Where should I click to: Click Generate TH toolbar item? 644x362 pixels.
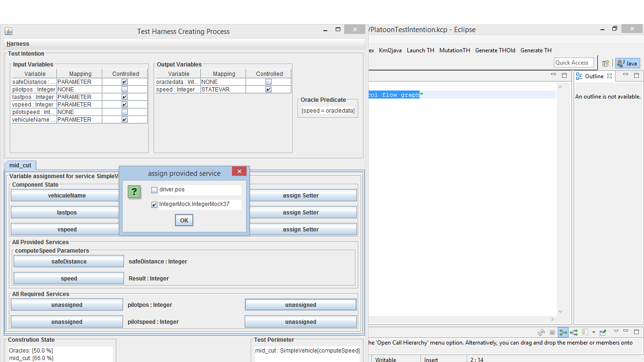point(536,50)
